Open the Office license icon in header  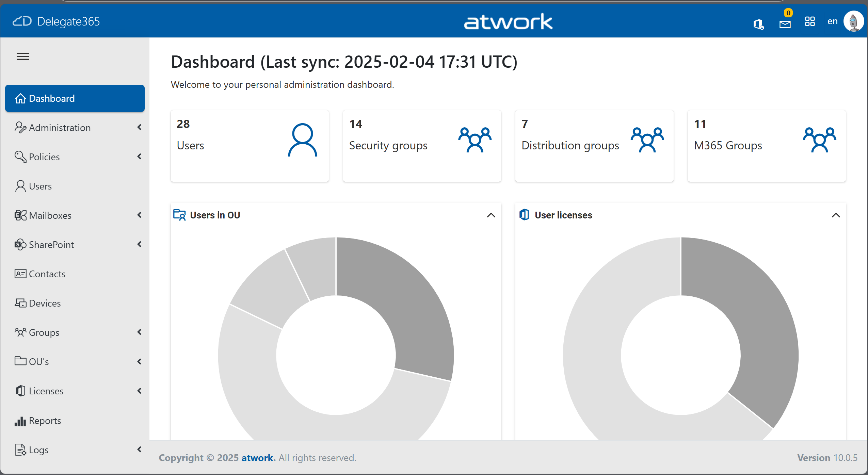click(x=758, y=24)
